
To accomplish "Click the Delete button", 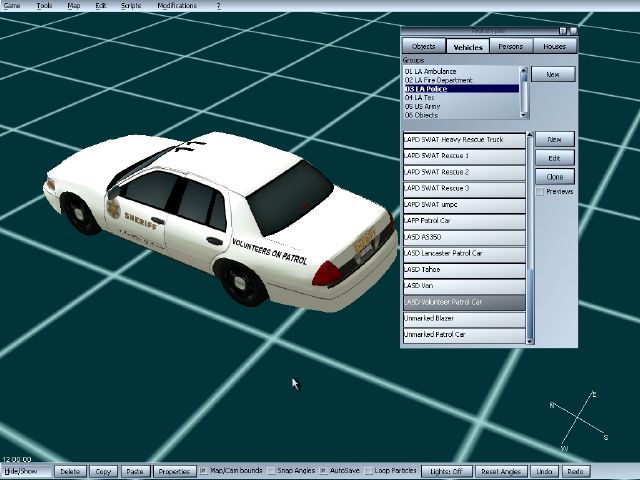I will coord(70,471).
